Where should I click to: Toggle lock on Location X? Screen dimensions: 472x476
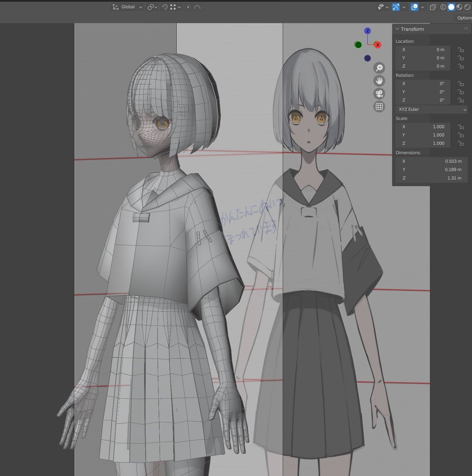click(x=461, y=50)
